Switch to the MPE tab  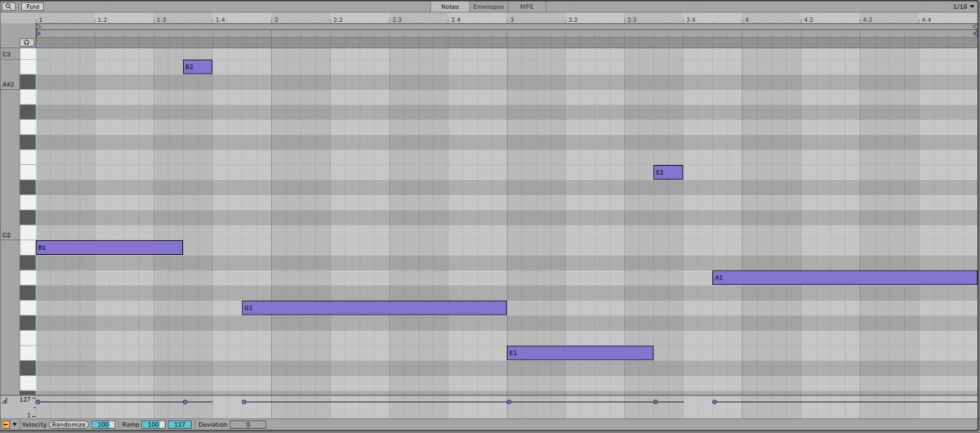click(526, 7)
